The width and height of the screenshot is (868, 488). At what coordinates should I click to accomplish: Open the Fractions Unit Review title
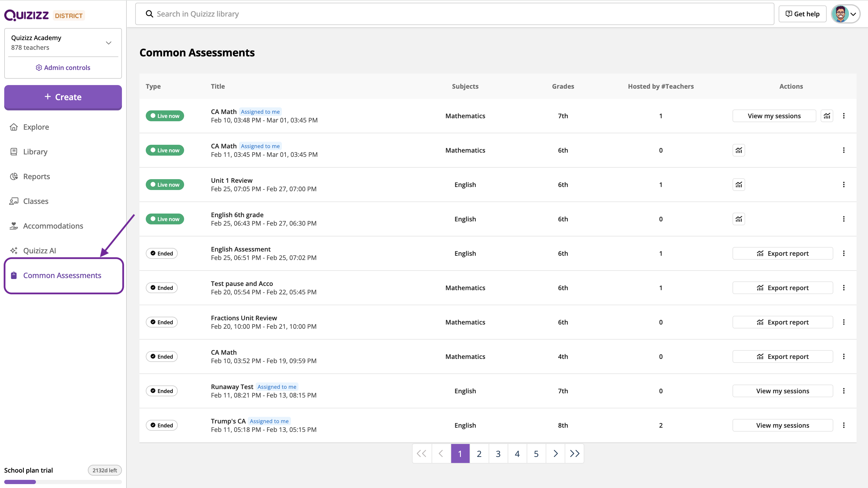244,318
